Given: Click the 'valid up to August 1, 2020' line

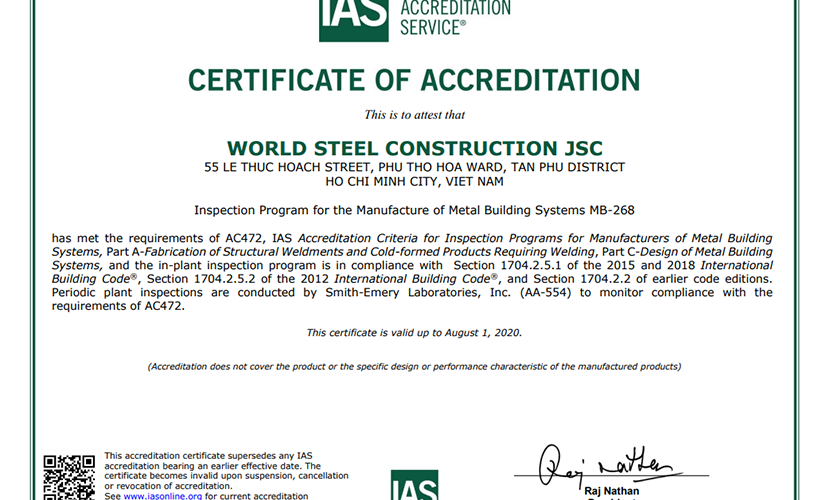Looking at the screenshot, I should point(414,333).
